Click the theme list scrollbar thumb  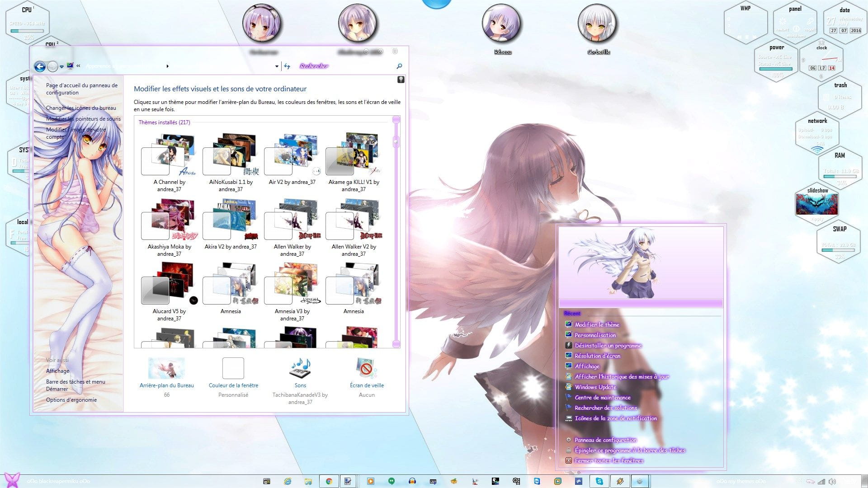coord(396,142)
